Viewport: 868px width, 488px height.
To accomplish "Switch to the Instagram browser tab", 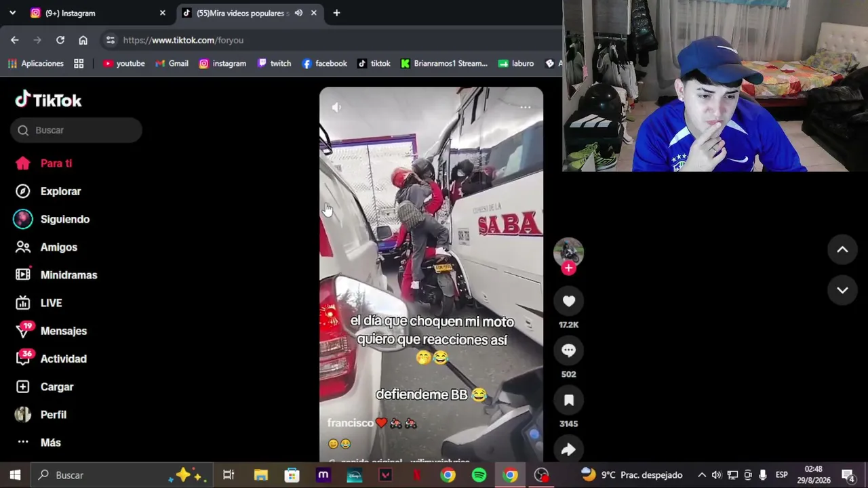I will pyautogui.click(x=96, y=13).
